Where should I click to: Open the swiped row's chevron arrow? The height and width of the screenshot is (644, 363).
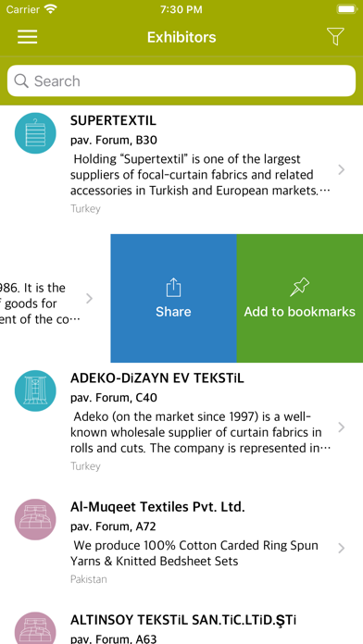coord(89,299)
